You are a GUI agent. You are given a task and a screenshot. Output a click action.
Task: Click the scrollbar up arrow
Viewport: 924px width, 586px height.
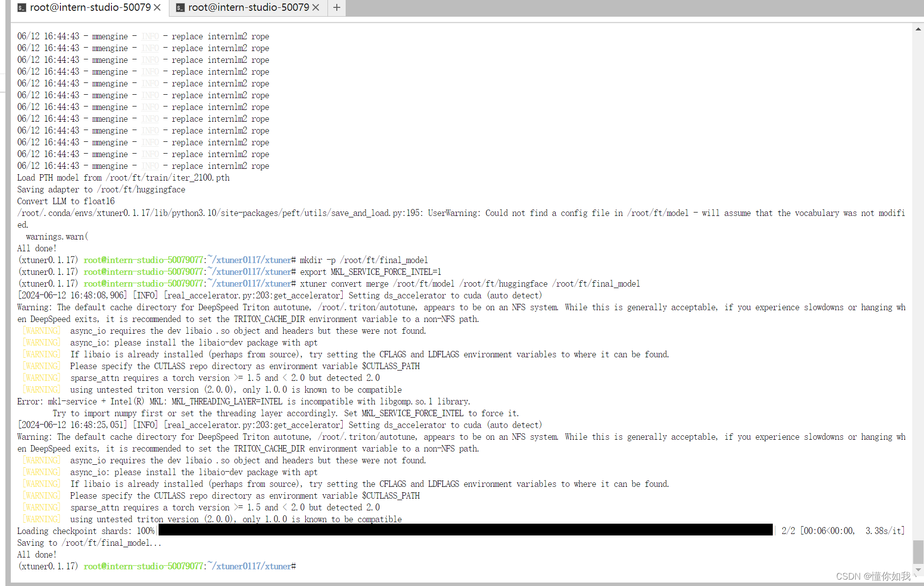pyautogui.click(x=918, y=29)
